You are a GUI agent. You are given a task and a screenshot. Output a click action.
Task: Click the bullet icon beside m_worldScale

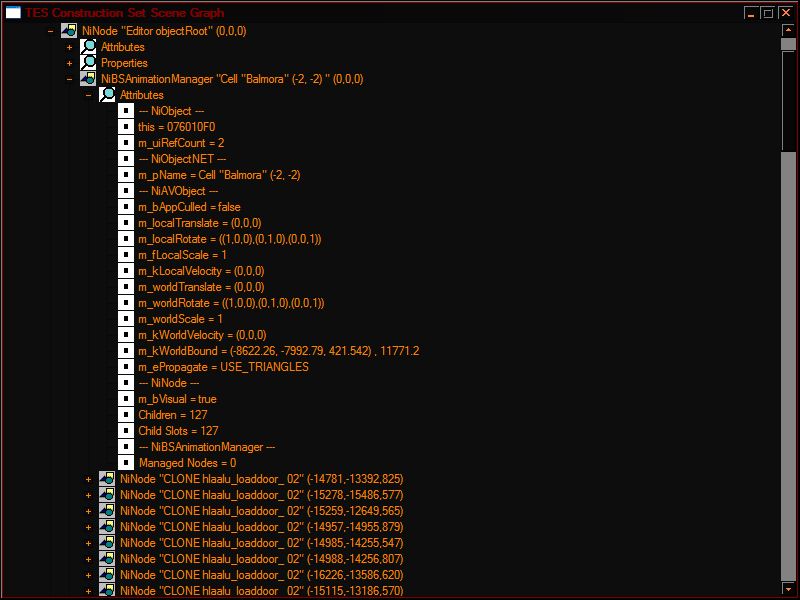pyautogui.click(x=126, y=319)
